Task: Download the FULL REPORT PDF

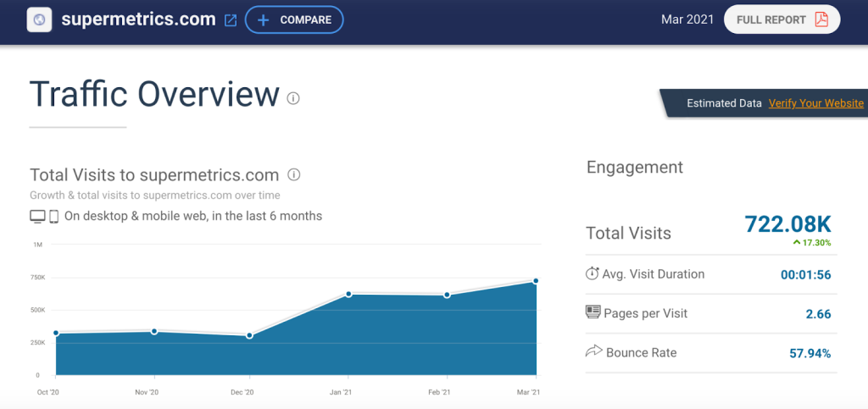Action: point(782,19)
